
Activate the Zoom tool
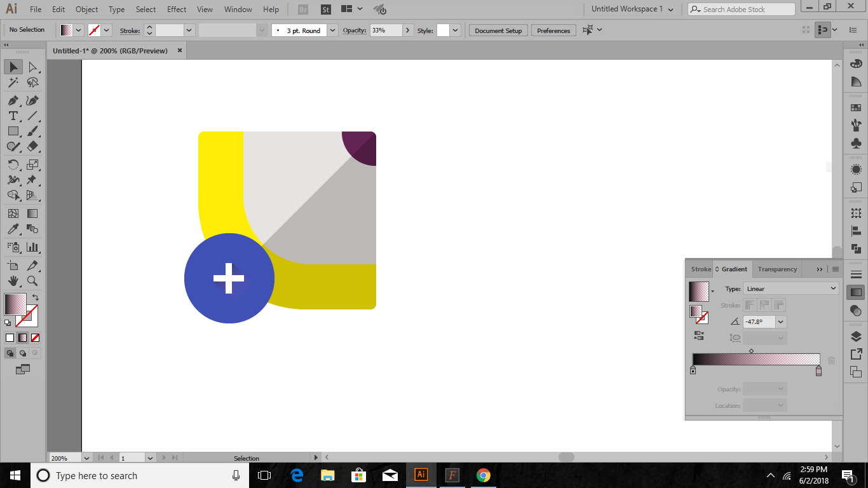(x=32, y=281)
